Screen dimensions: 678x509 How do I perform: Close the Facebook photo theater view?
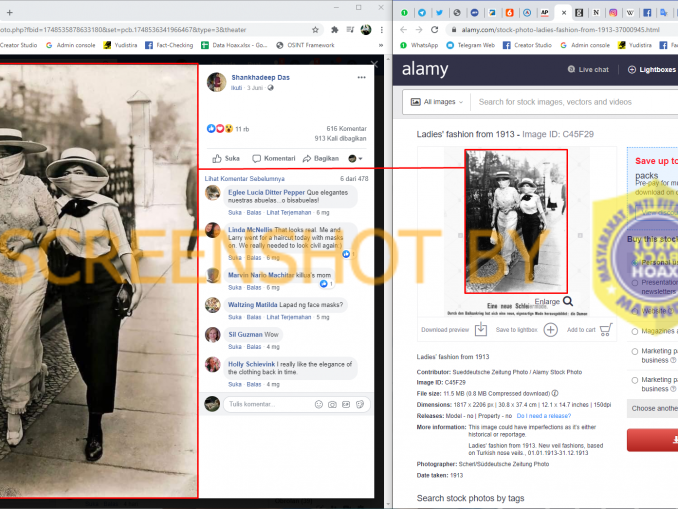(374, 64)
